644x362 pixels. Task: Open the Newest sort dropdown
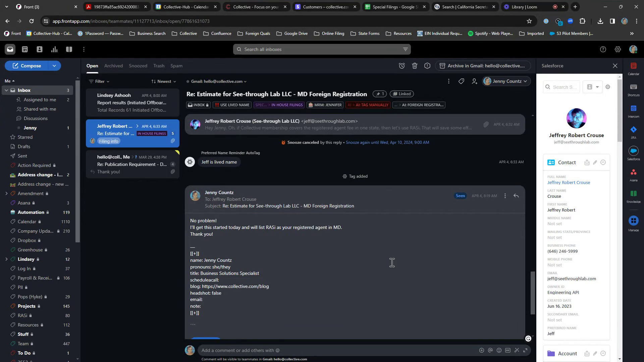(164, 81)
